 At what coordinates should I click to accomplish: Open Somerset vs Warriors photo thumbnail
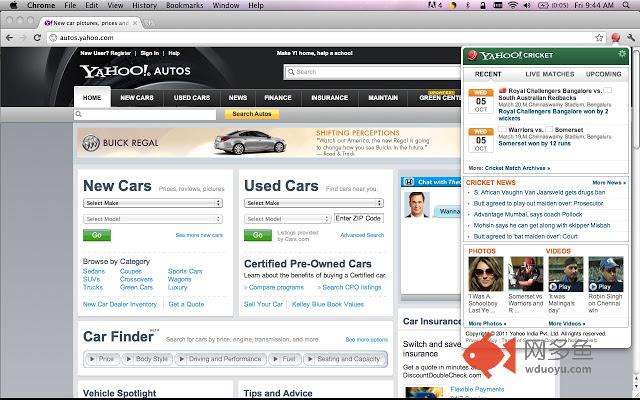(526, 274)
